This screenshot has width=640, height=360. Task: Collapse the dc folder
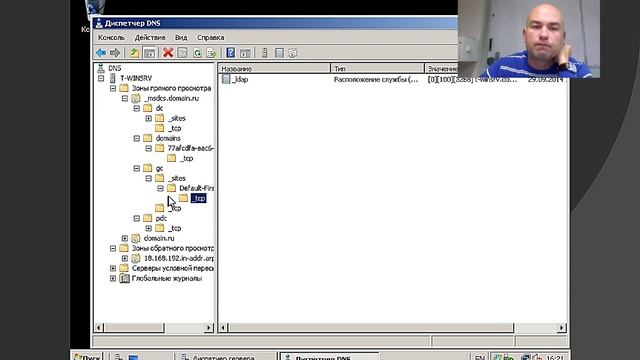tap(137, 108)
